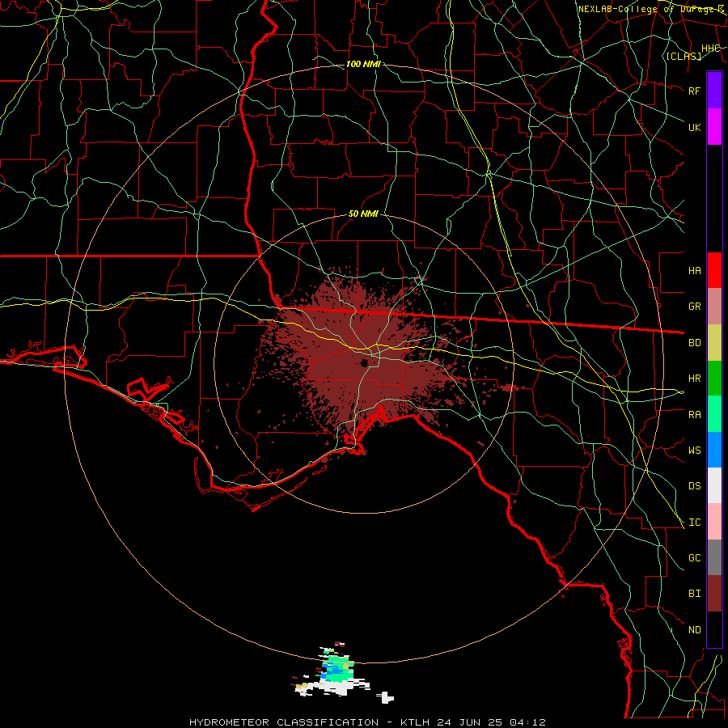The width and height of the screenshot is (728, 728).
Task: Click the 50 NMI range ring label
Action: 363,214
